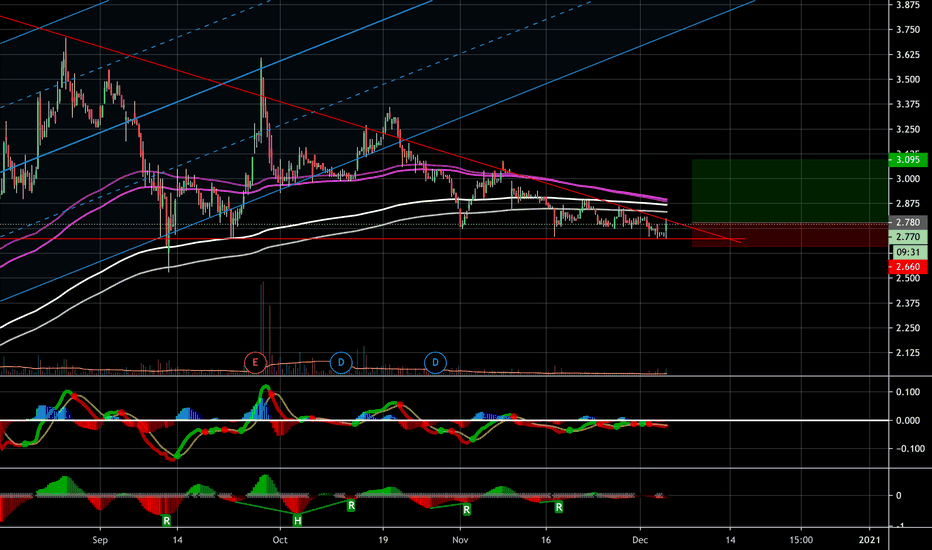This screenshot has width=932, height=550.
Task: Click the gray 2.780 crosshair price label
Action: click(x=908, y=222)
